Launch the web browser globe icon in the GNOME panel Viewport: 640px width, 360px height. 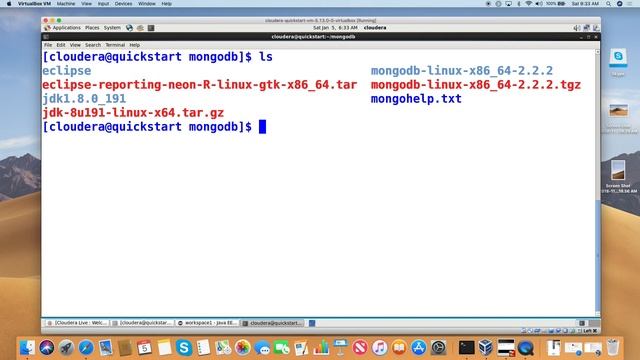tap(129, 28)
